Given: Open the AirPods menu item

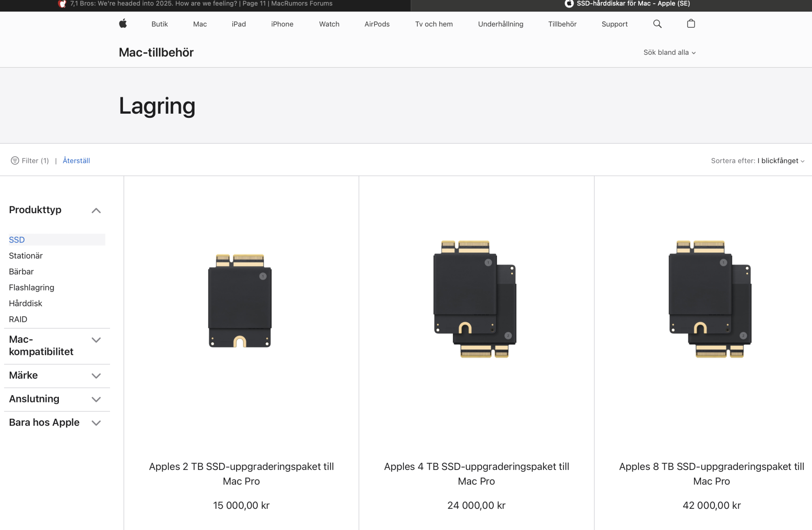Looking at the screenshot, I should pyautogui.click(x=377, y=24).
